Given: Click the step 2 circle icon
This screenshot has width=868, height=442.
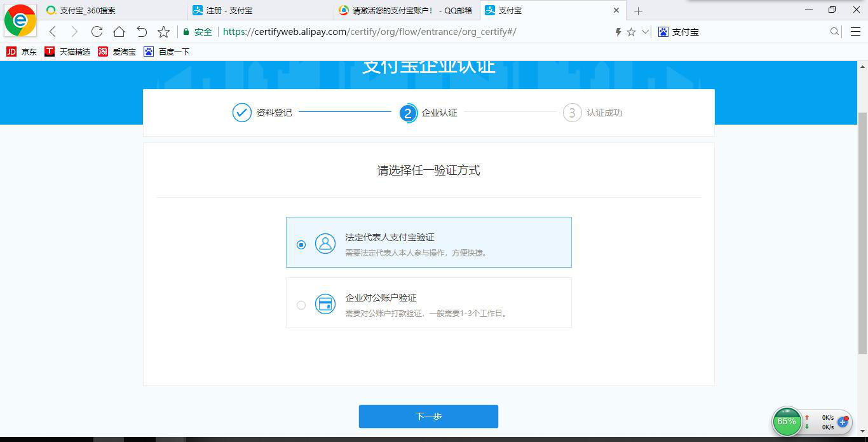Looking at the screenshot, I should pyautogui.click(x=408, y=113).
